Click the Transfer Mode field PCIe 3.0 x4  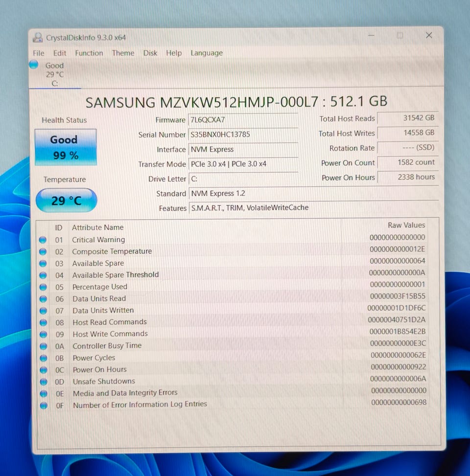[x=243, y=164]
